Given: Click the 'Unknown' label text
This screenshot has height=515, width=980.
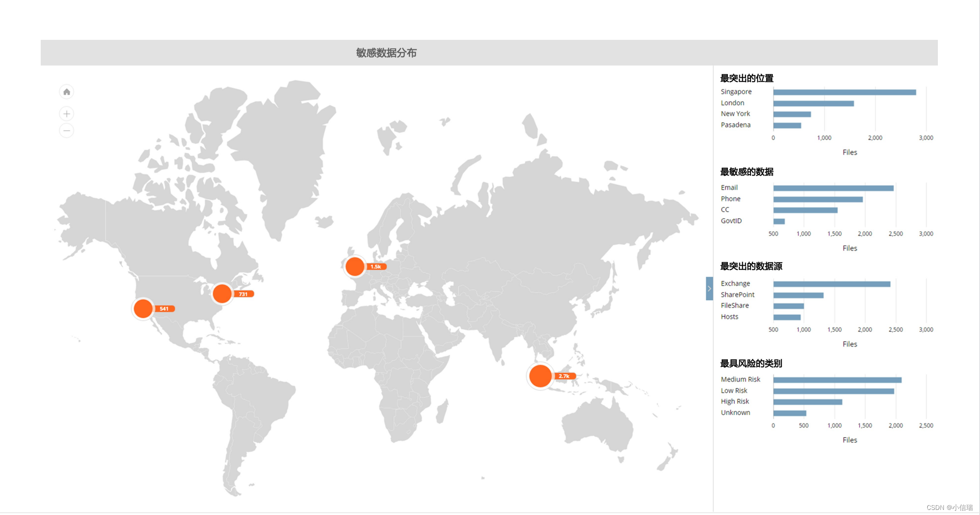Looking at the screenshot, I should [735, 412].
